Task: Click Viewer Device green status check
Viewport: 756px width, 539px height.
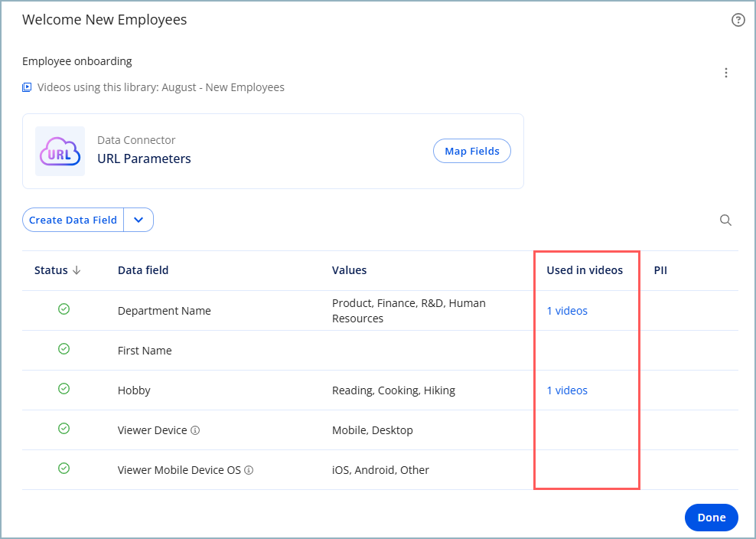Action: click(x=64, y=429)
